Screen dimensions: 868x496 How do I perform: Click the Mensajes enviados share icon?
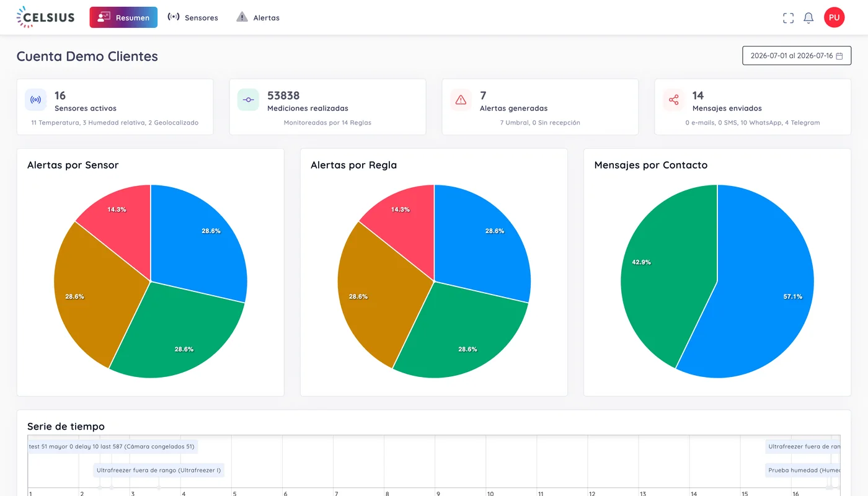674,100
